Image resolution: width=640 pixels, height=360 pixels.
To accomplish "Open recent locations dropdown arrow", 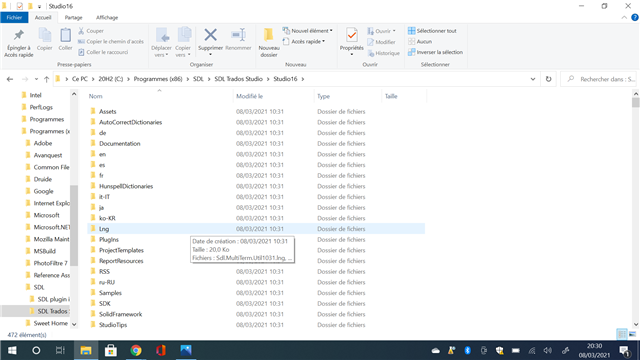I will click(x=36, y=79).
